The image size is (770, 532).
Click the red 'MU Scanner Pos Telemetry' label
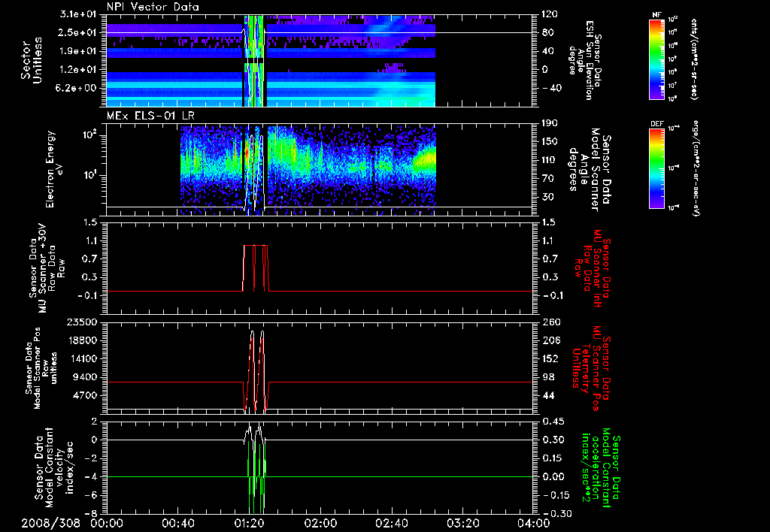point(592,367)
